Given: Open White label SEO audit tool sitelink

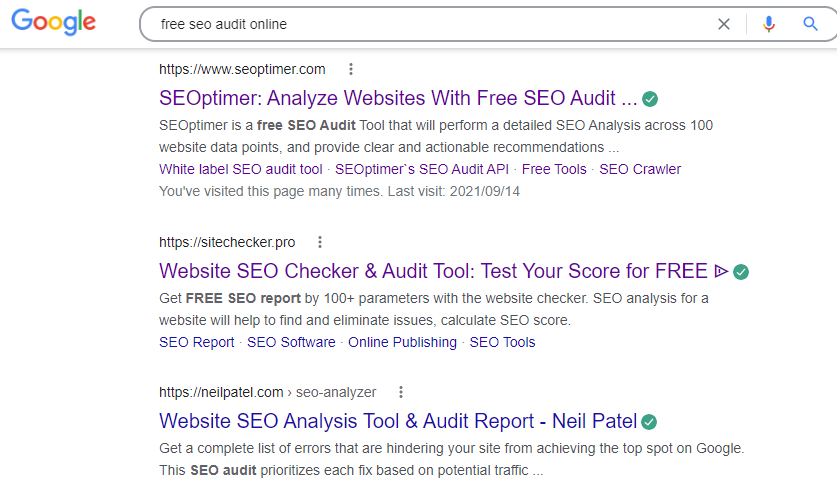Looking at the screenshot, I should coord(240,169).
